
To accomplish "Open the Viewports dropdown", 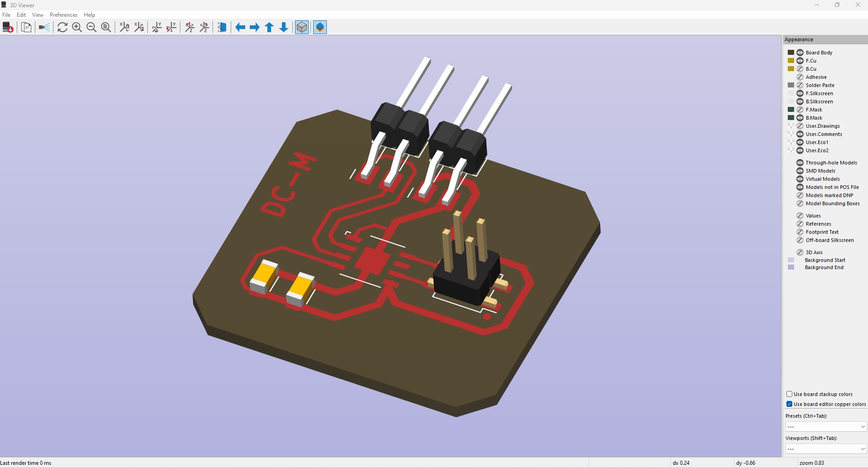I will pos(826,449).
